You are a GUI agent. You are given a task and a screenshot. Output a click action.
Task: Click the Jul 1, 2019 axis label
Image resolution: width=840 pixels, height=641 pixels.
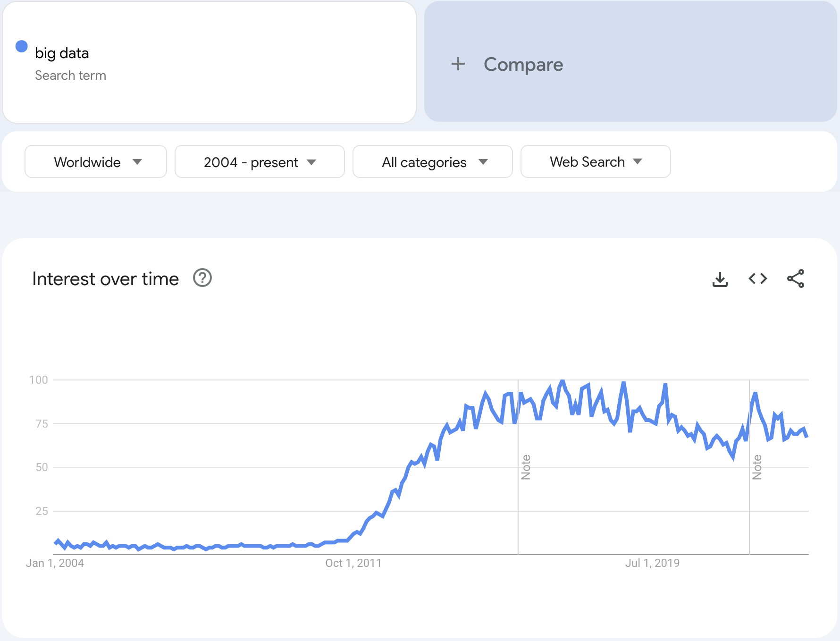[x=652, y=563]
